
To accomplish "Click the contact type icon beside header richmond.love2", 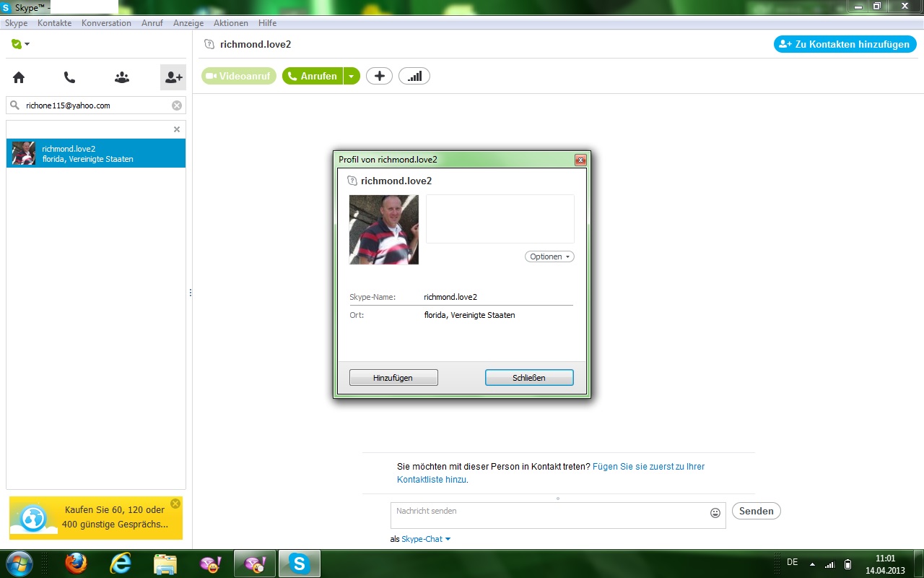I will (x=209, y=44).
